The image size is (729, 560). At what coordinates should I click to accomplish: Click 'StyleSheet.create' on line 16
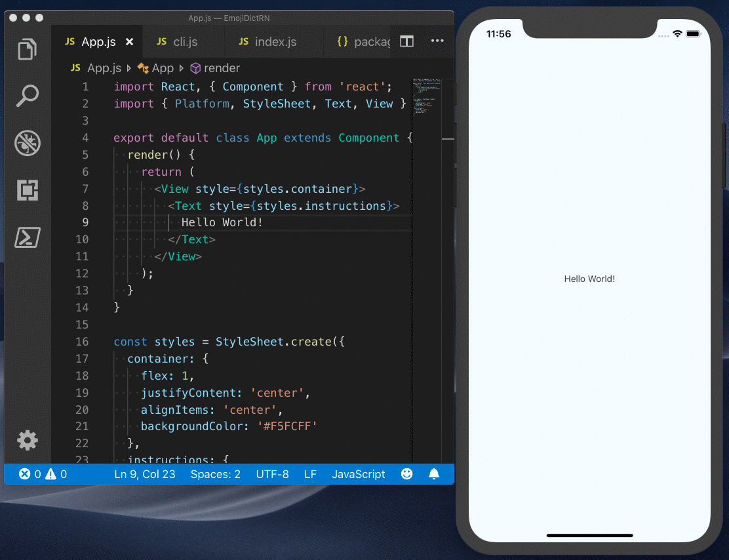click(x=273, y=342)
